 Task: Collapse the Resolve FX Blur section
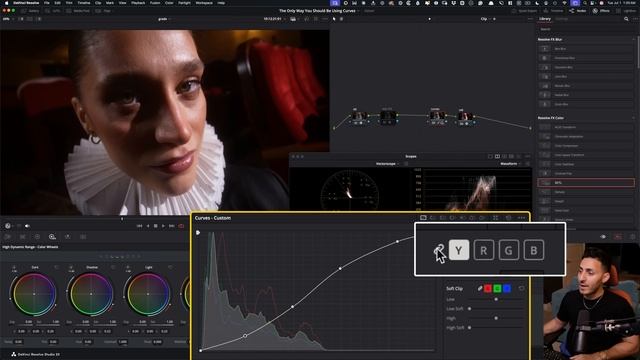(x=633, y=39)
